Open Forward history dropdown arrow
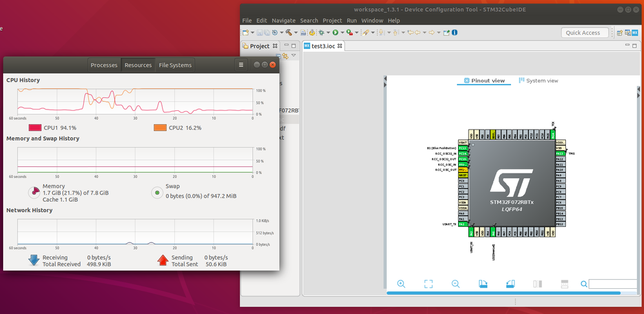Viewport: 644px width, 314px height. click(x=439, y=32)
